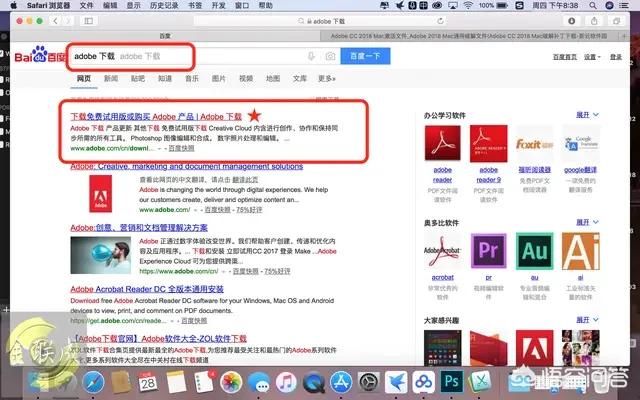Open 【Adobe下载官网】ZOL软件下载 link

[158, 339]
